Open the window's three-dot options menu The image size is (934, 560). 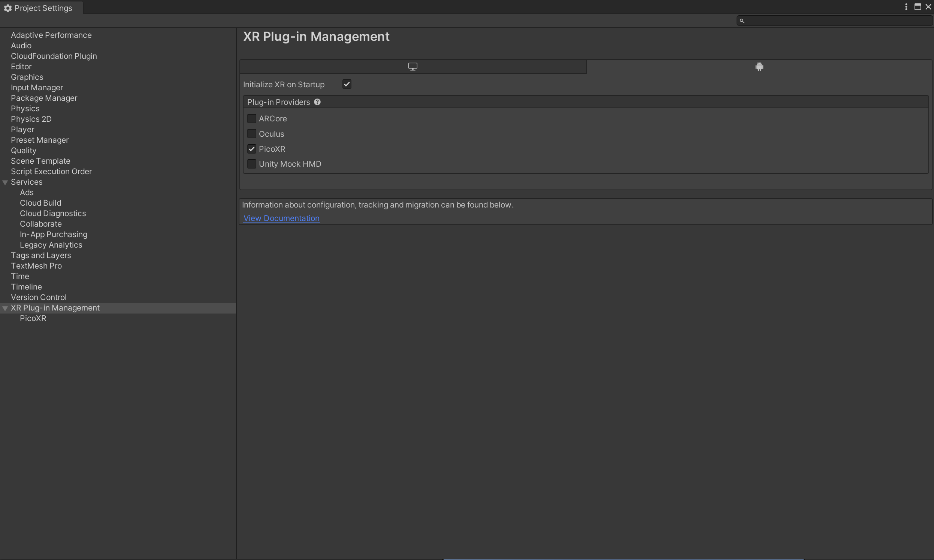point(906,7)
